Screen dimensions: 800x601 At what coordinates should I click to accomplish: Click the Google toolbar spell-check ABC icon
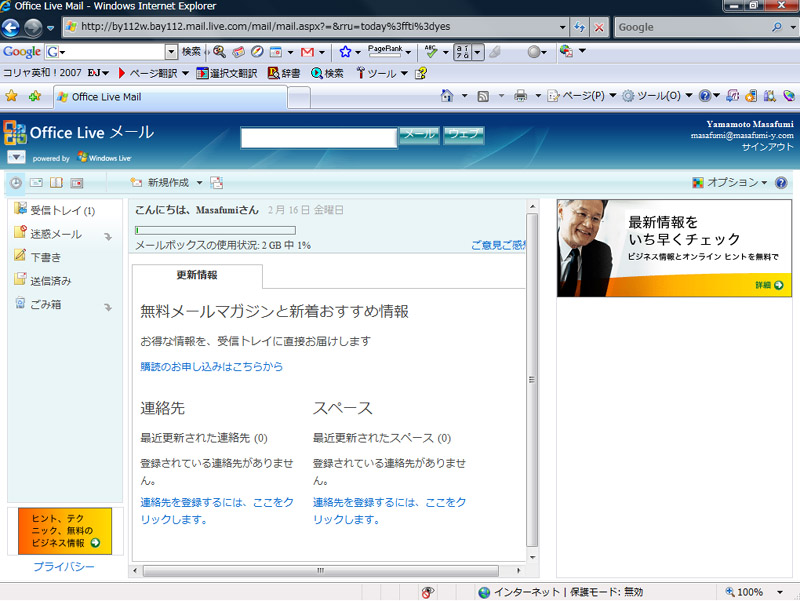(x=431, y=51)
